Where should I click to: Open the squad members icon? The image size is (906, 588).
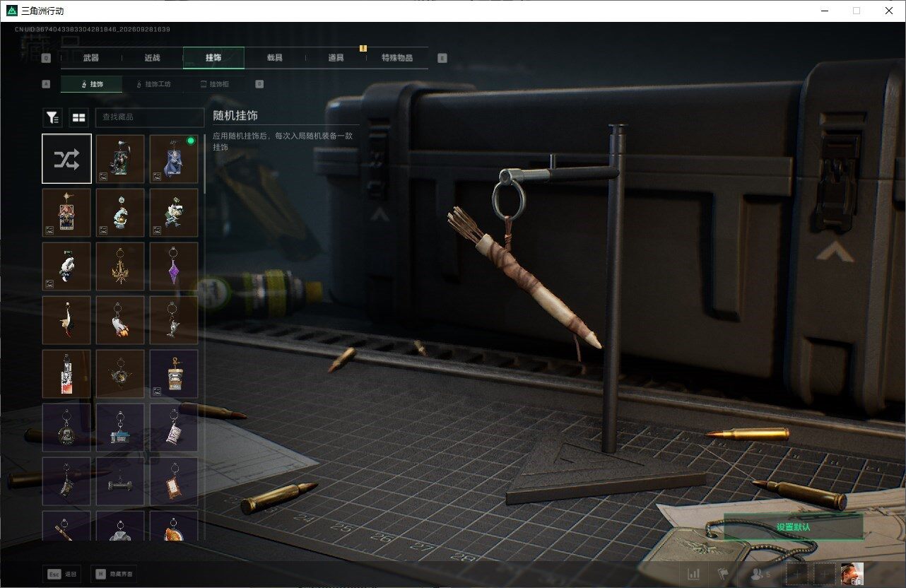pos(760,574)
